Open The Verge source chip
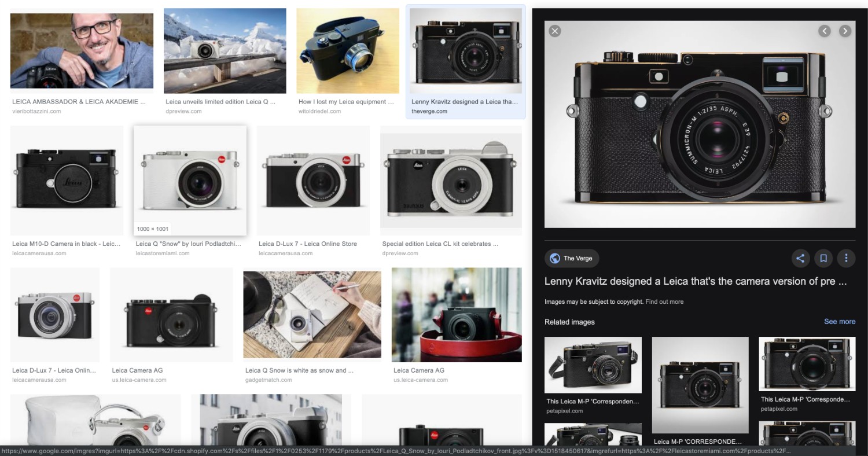Image resolution: width=868 pixels, height=456 pixels. (x=571, y=258)
